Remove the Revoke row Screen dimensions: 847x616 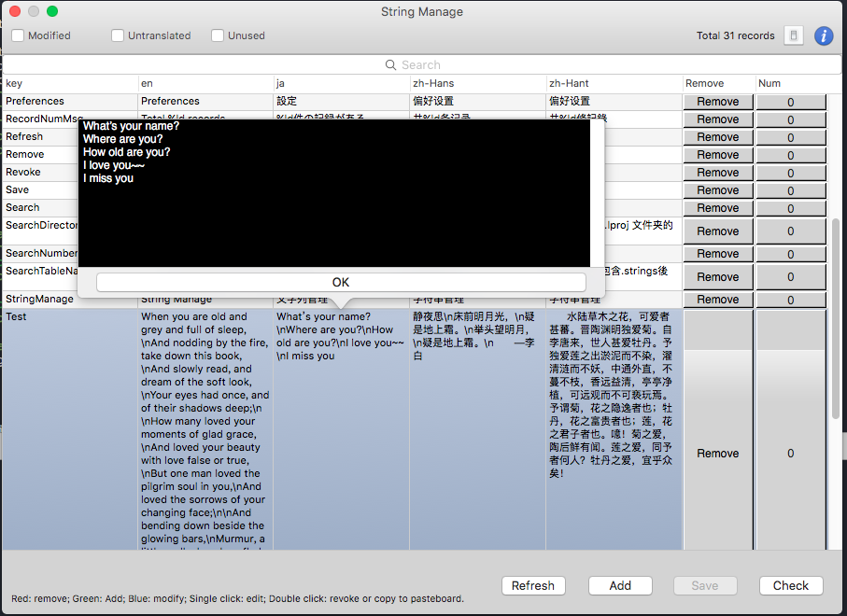[x=718, y=174]
